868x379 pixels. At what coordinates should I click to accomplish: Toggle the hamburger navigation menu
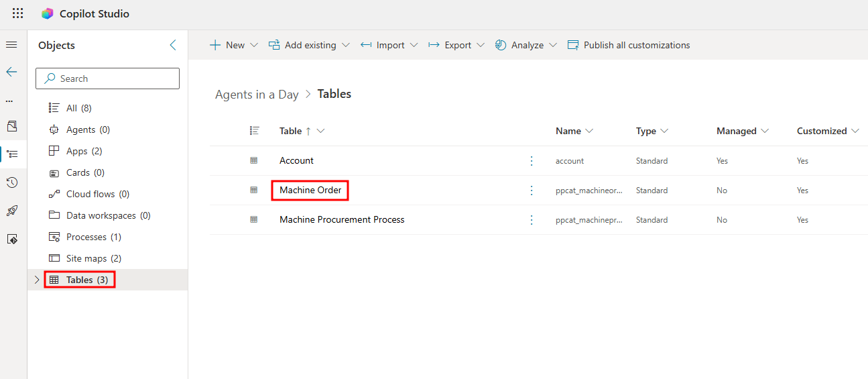pos(11,45)
